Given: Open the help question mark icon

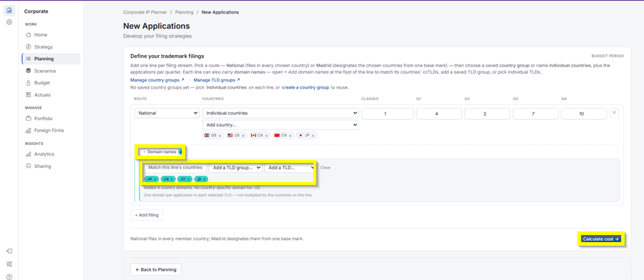Looking at the screenshot, I should point(9,276).
